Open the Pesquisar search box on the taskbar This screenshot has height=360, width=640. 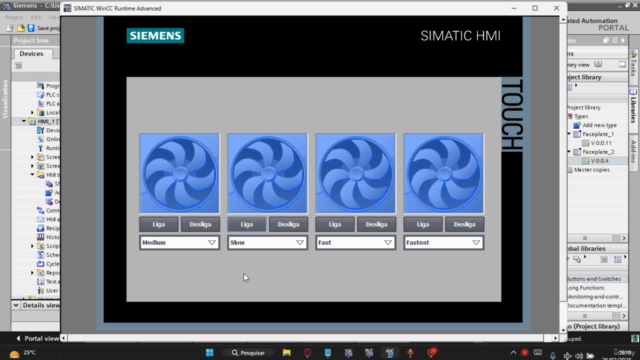click(249, 353)
